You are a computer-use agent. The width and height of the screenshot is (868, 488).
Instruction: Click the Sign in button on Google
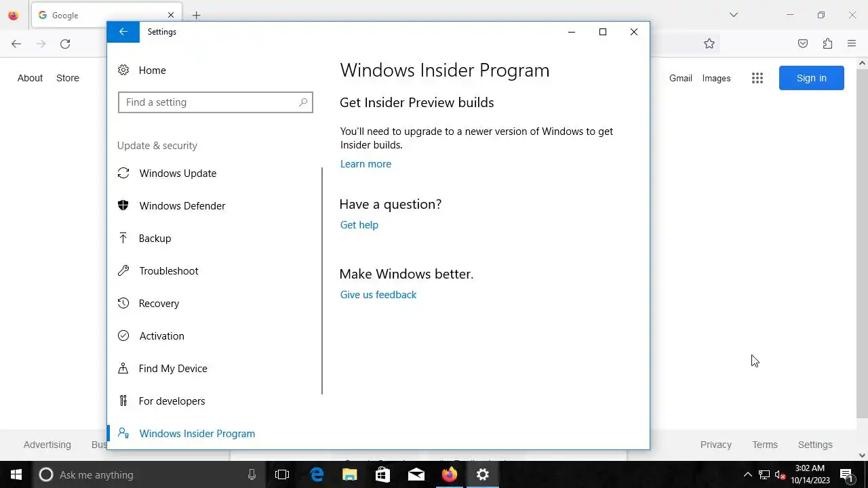[812, 78]
